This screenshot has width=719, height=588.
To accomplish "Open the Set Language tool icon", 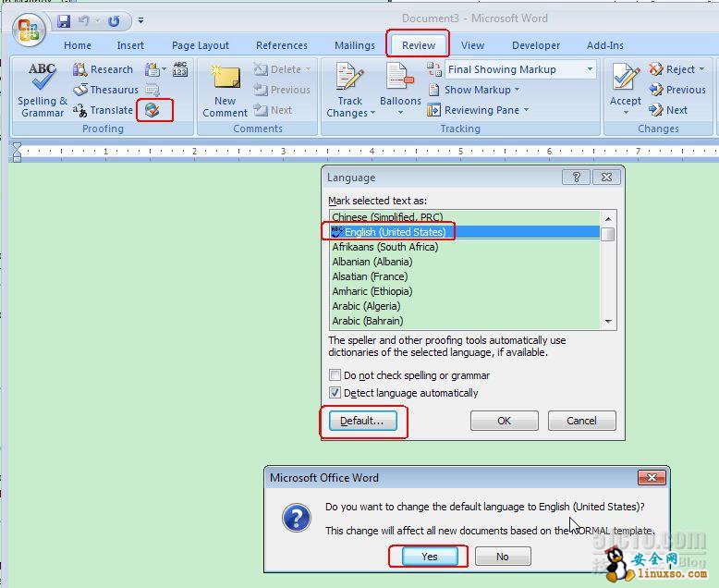I will coord(152,110).
